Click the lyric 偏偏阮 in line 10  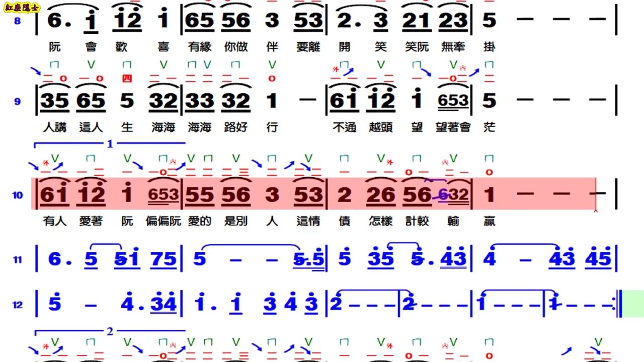164,221
